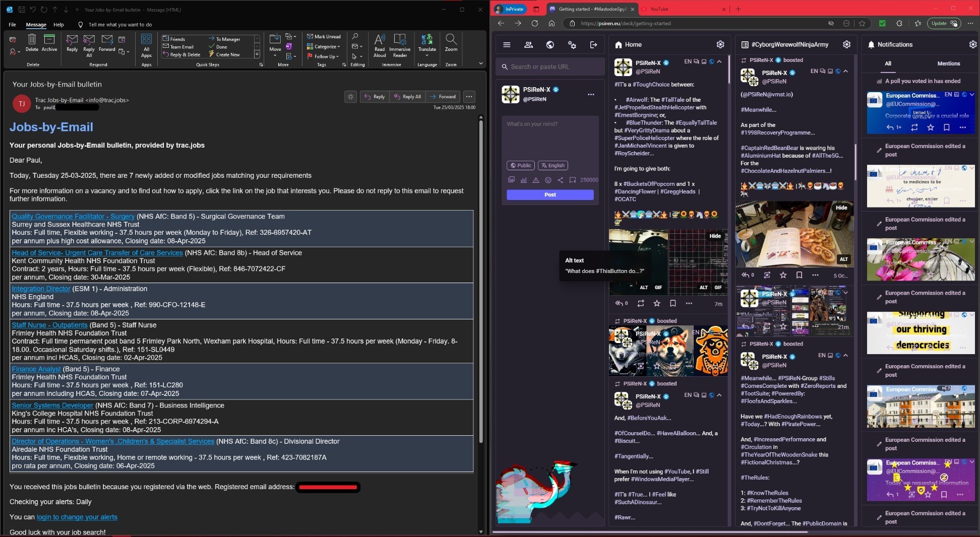Open Home column settings gear
Screen dimensions: 980x537
pos(720,44)
